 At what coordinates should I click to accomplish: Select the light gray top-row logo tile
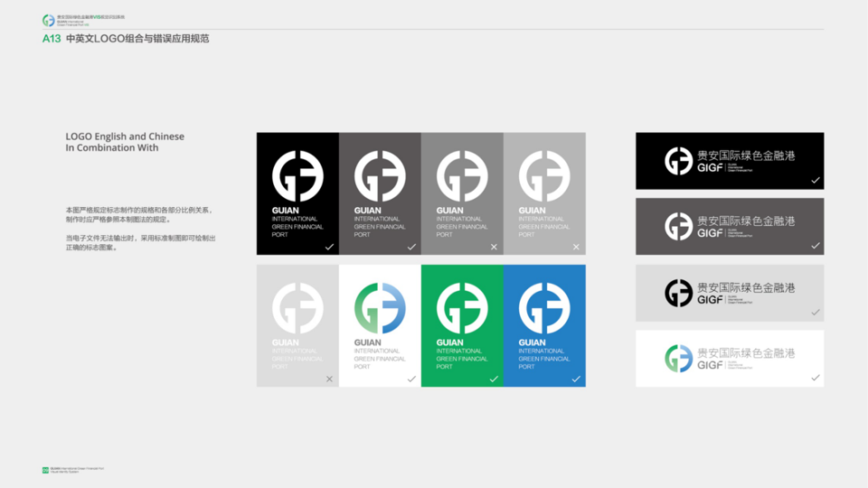[x=544, y=193]
